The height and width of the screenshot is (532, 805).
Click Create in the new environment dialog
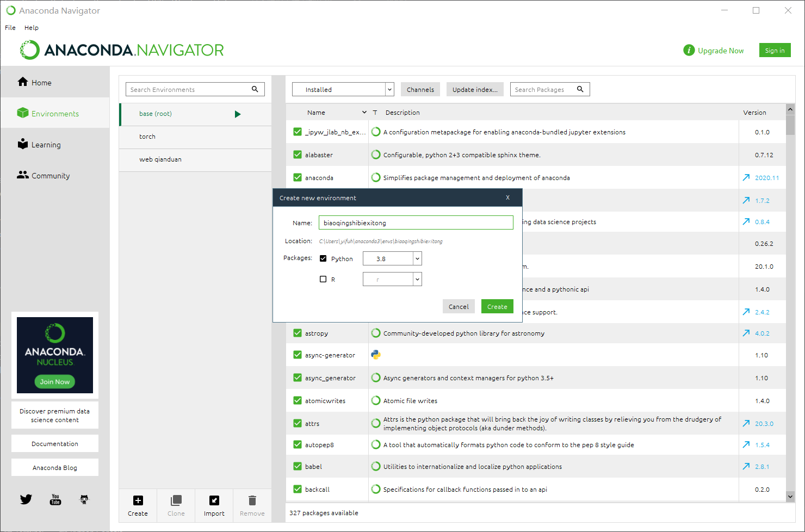497,306
